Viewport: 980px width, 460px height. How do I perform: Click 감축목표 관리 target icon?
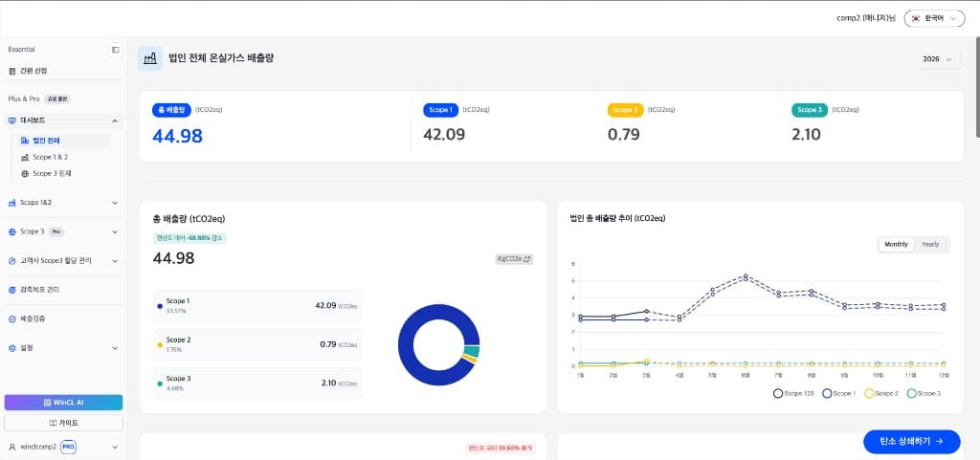point(12,290)
